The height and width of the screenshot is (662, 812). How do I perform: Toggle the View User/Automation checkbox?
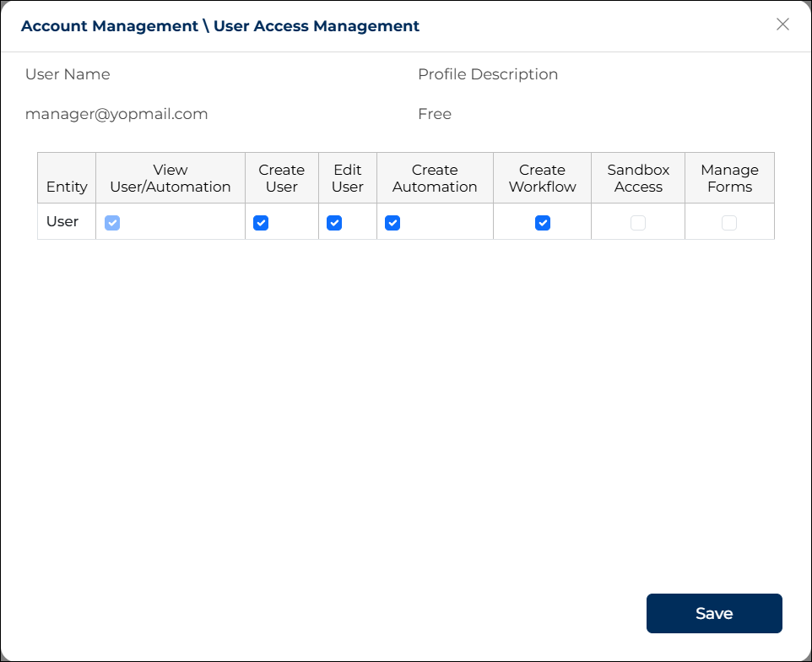click(x=112, y=223)
